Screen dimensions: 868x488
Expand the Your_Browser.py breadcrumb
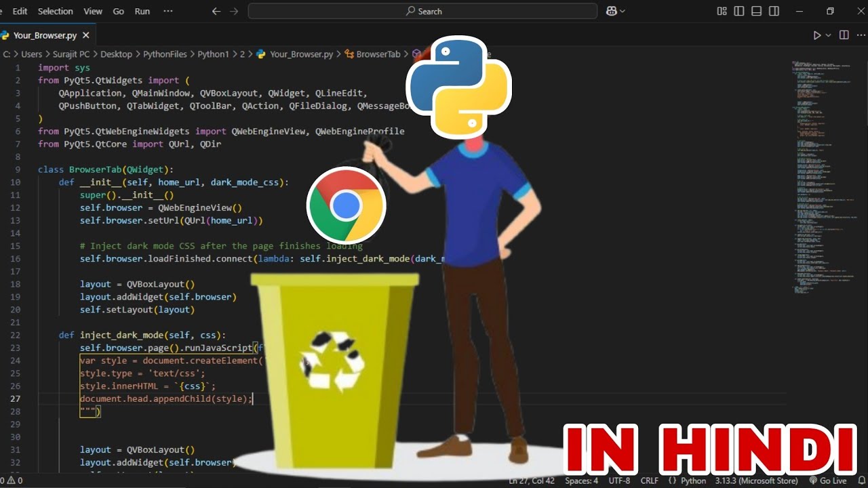(294, 54)
